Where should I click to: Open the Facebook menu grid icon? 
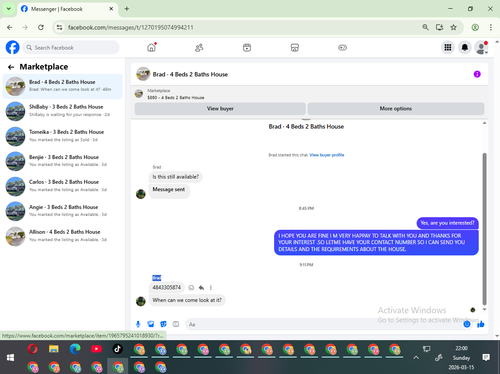(448, 47)
